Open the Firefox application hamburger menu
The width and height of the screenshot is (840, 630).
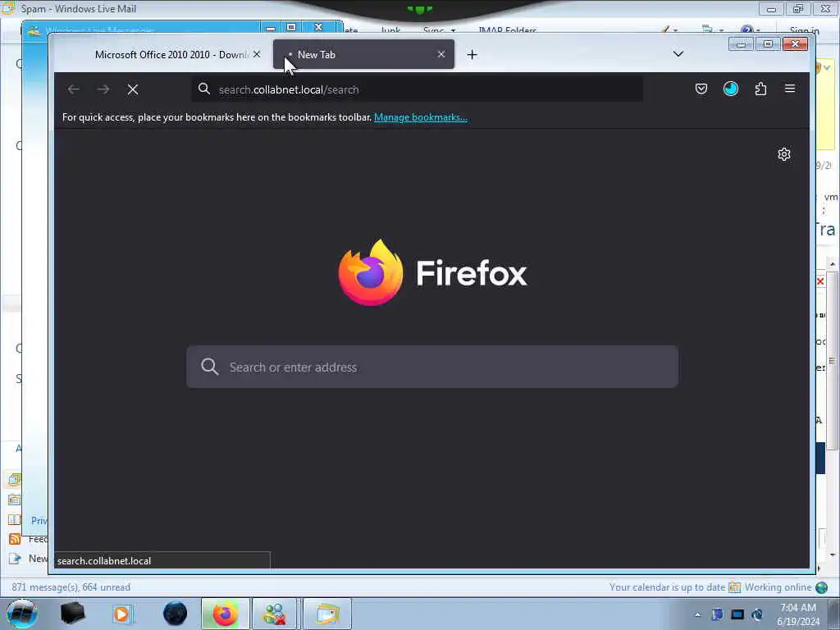[790, 89]
